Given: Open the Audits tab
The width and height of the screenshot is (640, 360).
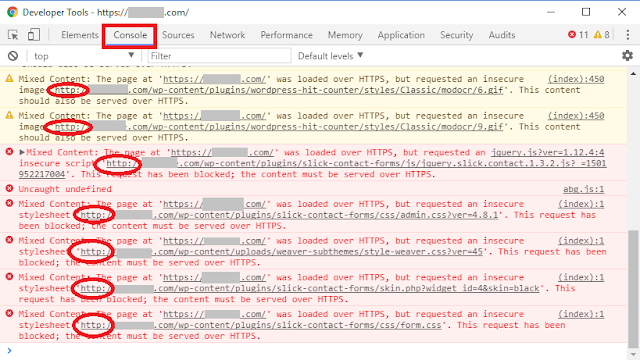Looking at the screenshot, I should pos(502,35).
